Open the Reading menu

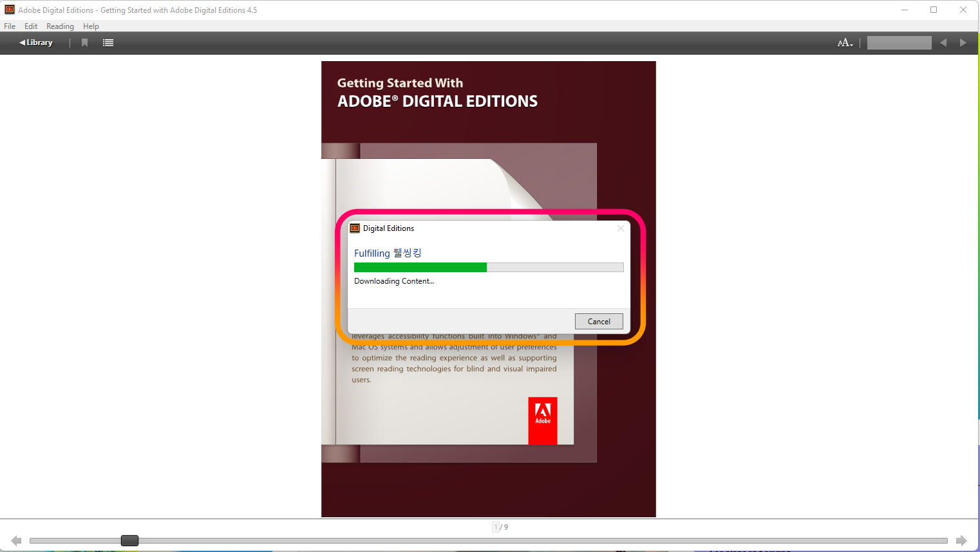coord(60,26)
